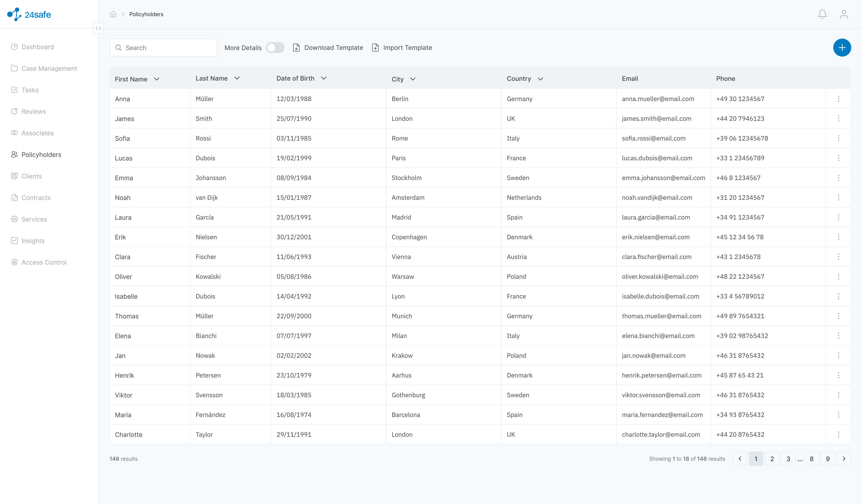Screen dimensions: 862x504
Task: Click in the Search field
Action: 163,48
